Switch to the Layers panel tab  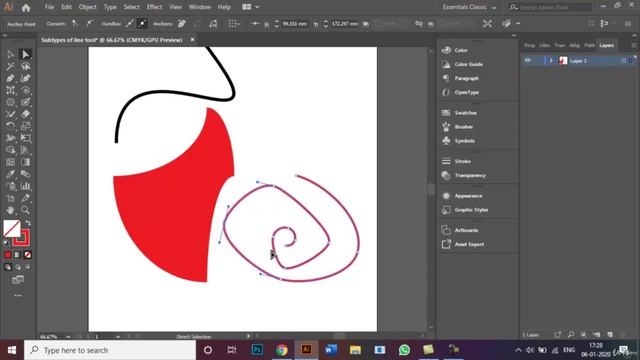point(606,45)
